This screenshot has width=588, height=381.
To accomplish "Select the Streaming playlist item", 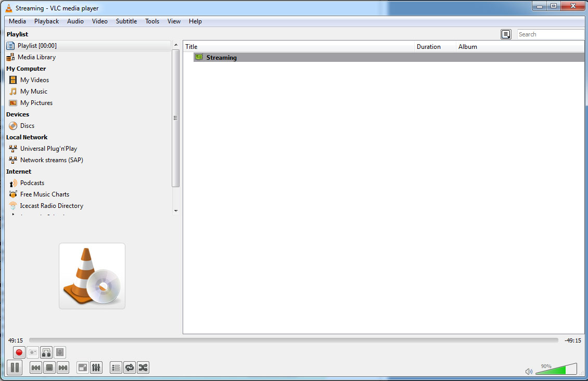I will pos(389,57).
